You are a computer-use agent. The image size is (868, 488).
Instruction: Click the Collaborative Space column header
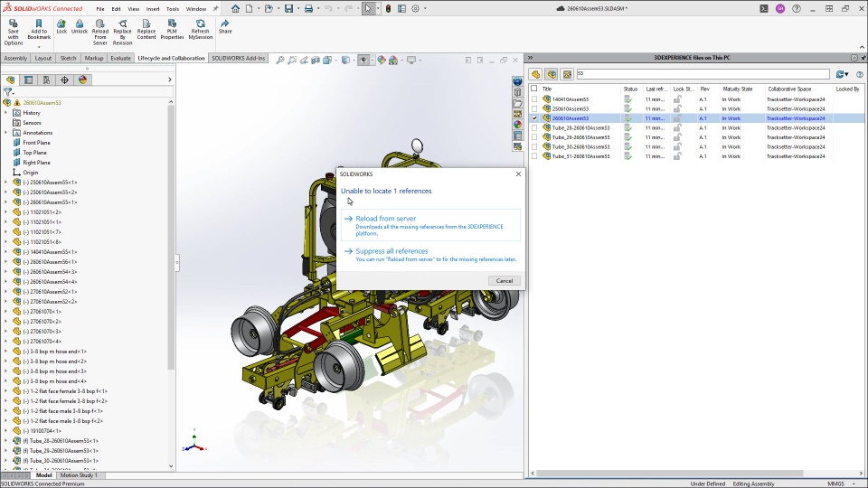point(789,89)
